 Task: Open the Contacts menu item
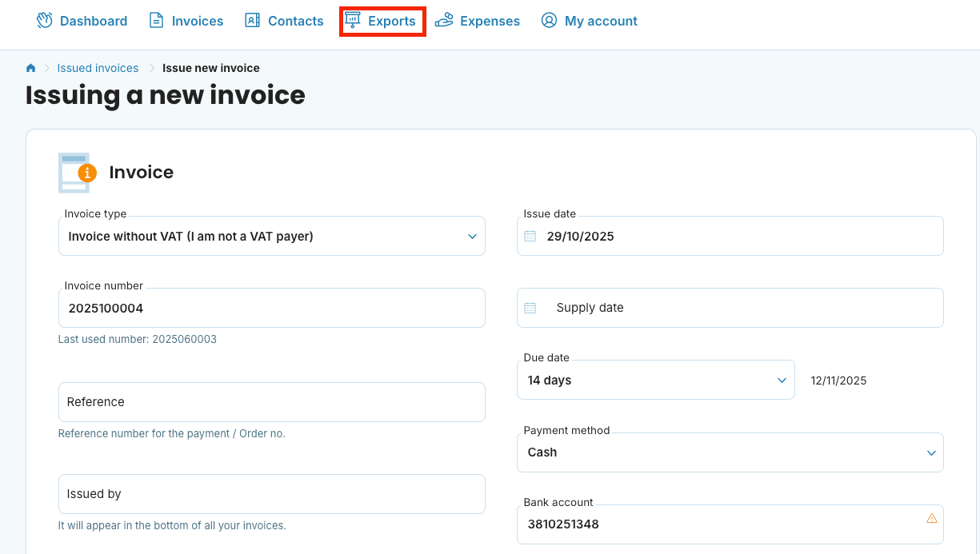295,21
